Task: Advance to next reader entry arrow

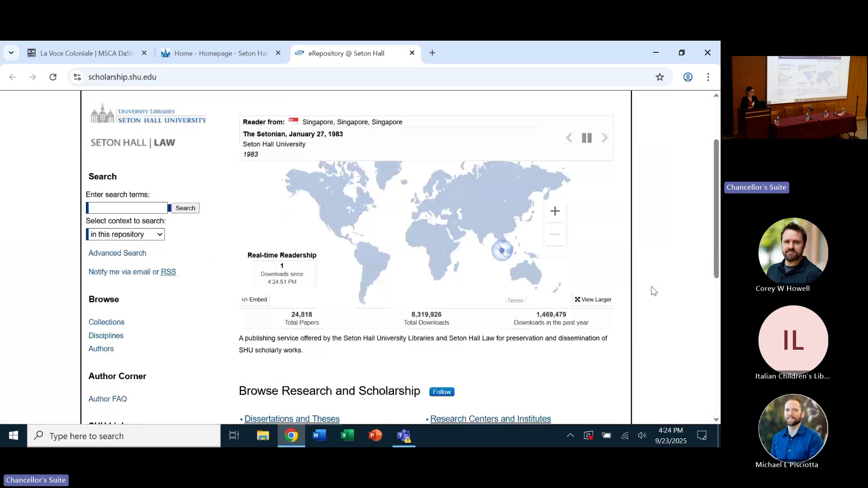Action: [605, 138]
